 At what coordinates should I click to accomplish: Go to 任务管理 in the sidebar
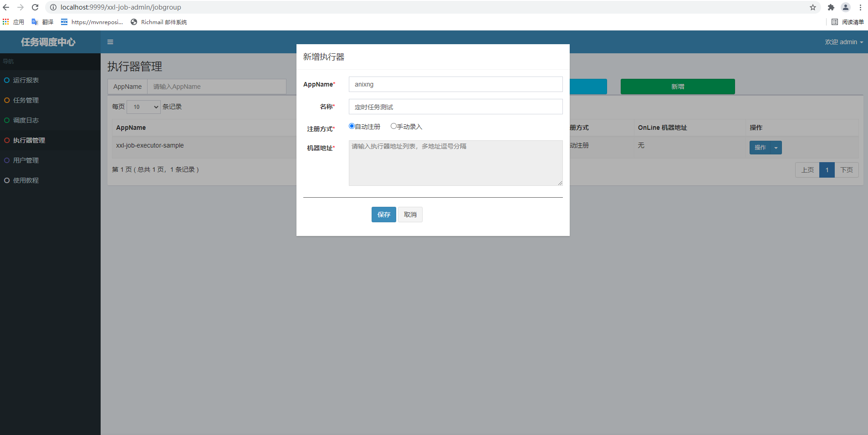click(50, 100)
